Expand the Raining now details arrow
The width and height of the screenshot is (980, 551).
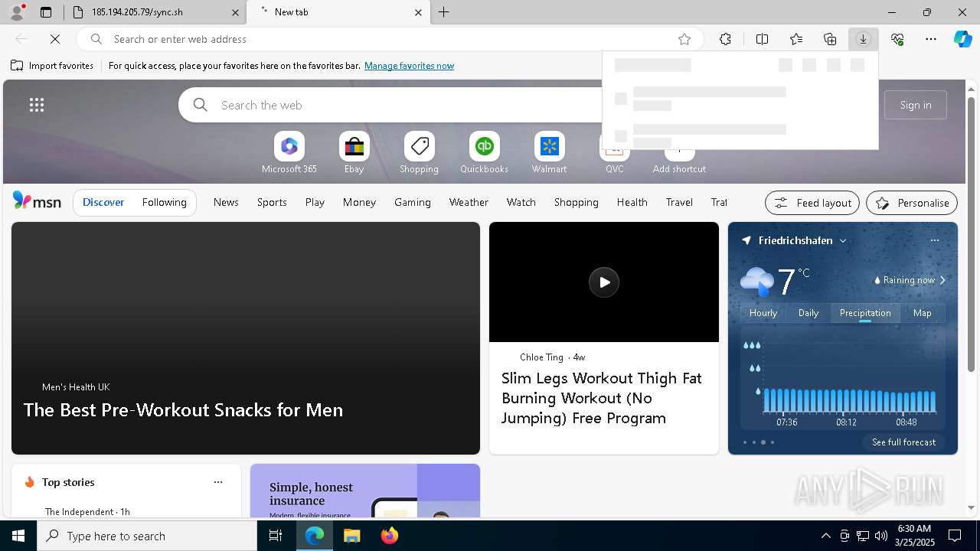942,280
